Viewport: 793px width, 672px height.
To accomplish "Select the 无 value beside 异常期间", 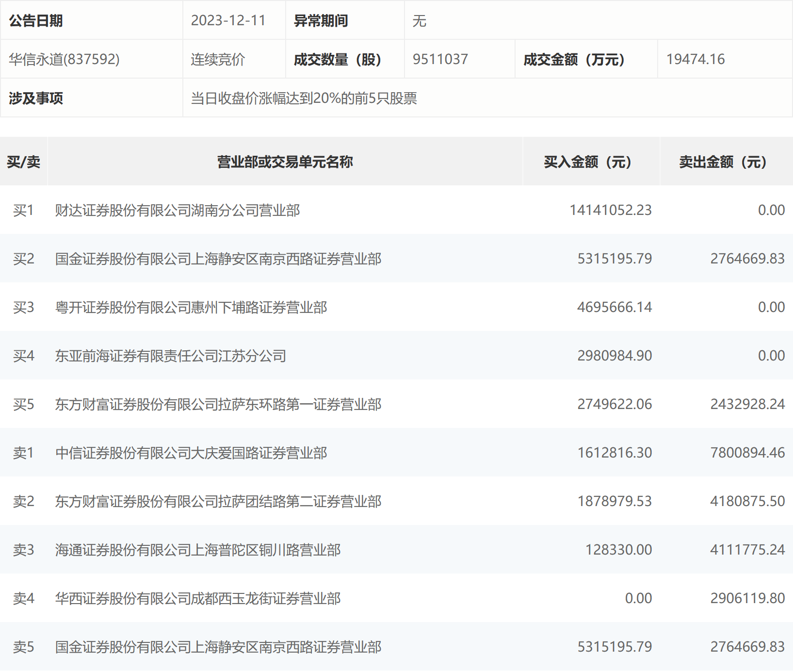I will [420, 20].
